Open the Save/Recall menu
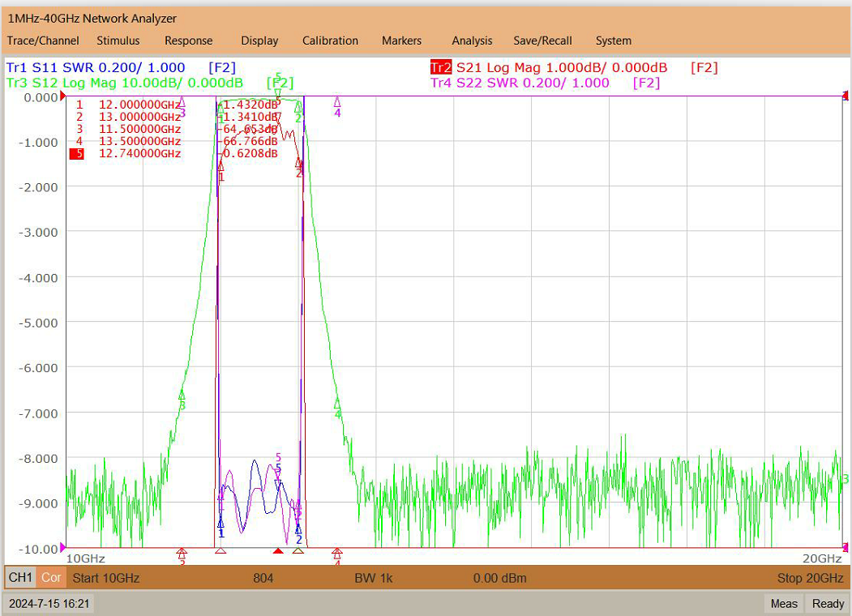Screen dimensions: 852x616 [x=542, y=41]
